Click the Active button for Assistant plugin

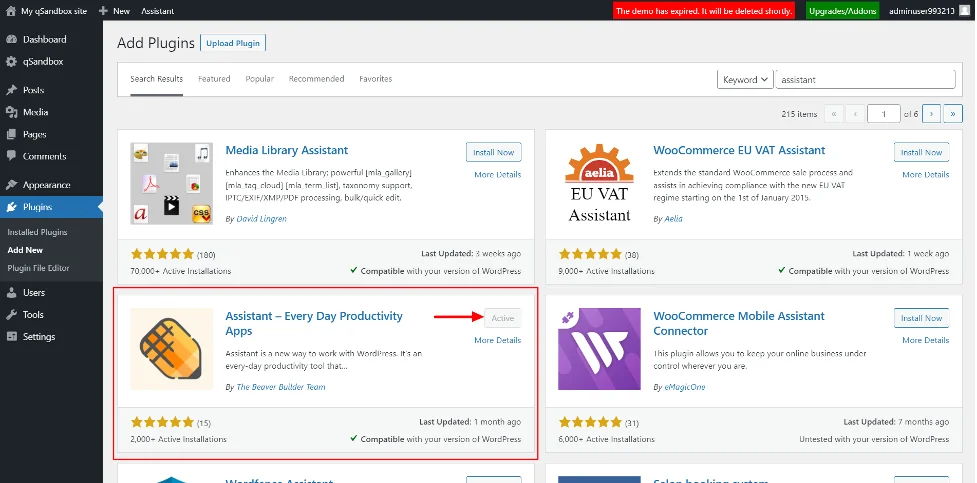click(x=503, y=318)
